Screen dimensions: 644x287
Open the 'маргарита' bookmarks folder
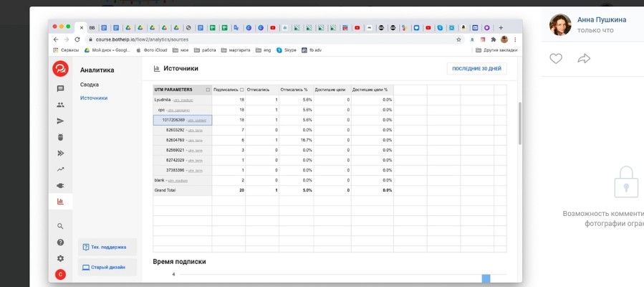pyautogui.click(x=236, y=50)
